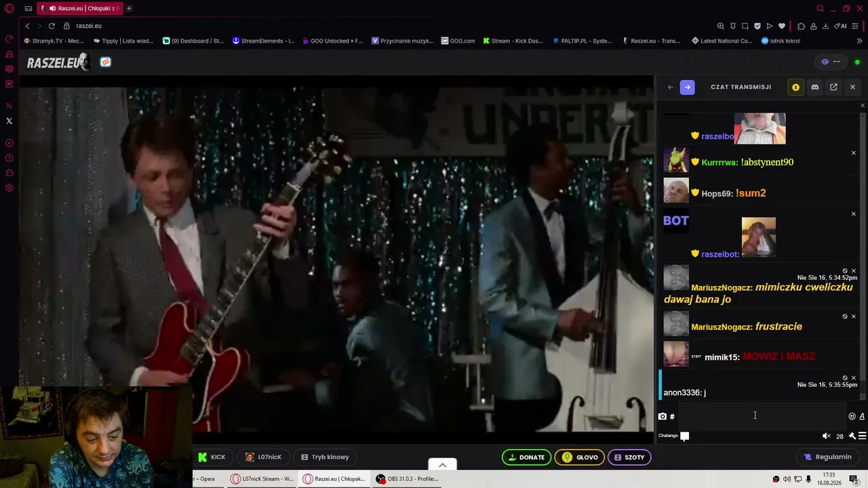Click the zoom magnifier icon in address bar
Screen dimensions: 868x488
[720, 26]
